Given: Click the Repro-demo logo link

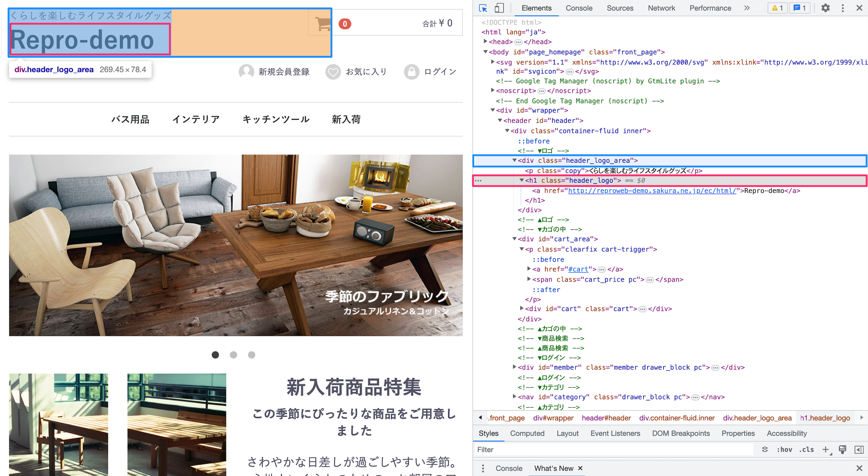Looking at the screenshot, I should click(82, 40).
